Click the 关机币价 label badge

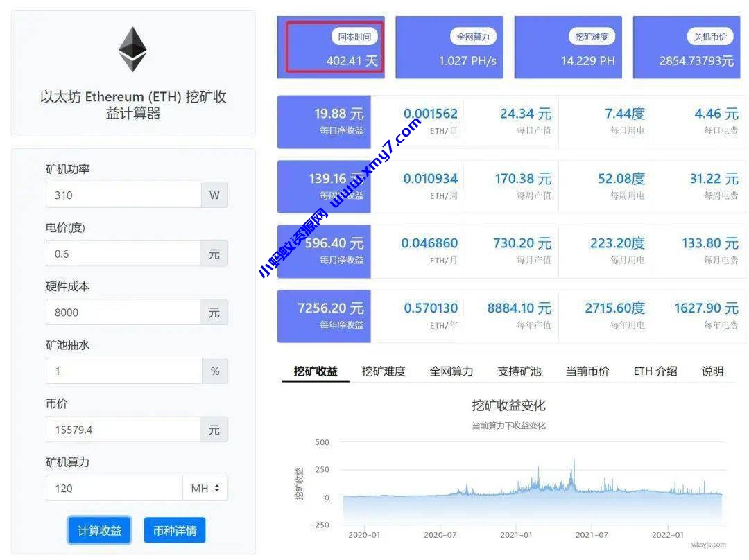[710, 36]
